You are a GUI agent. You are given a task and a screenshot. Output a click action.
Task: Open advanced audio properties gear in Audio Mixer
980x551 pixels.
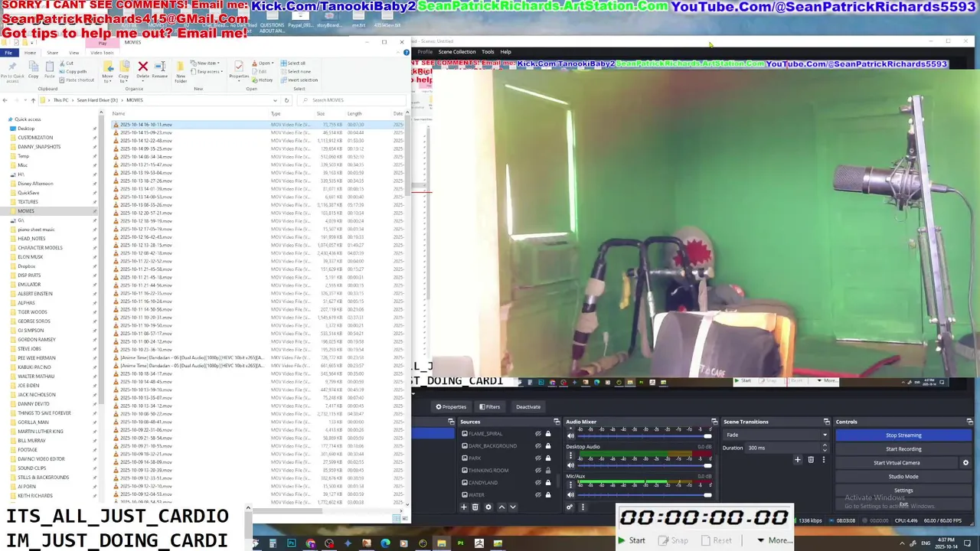pos(570,507)
